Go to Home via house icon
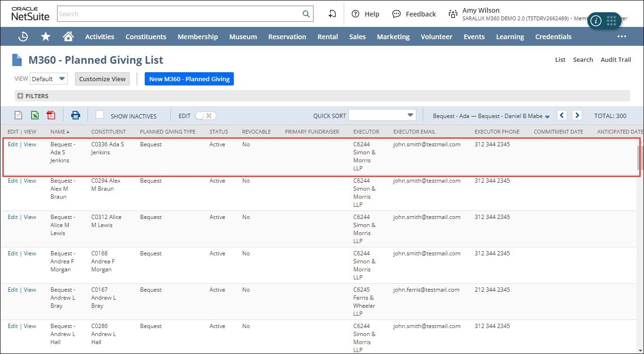The image size is (644, 354). point(68,37)
